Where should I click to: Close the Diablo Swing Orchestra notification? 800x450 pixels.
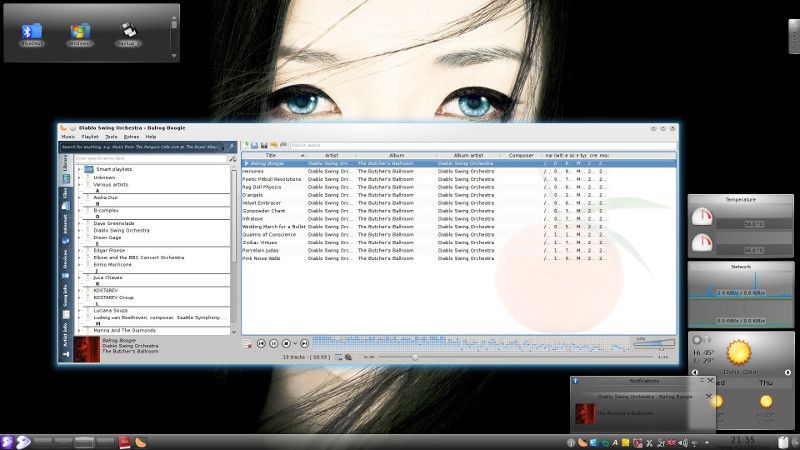[708, 396]
